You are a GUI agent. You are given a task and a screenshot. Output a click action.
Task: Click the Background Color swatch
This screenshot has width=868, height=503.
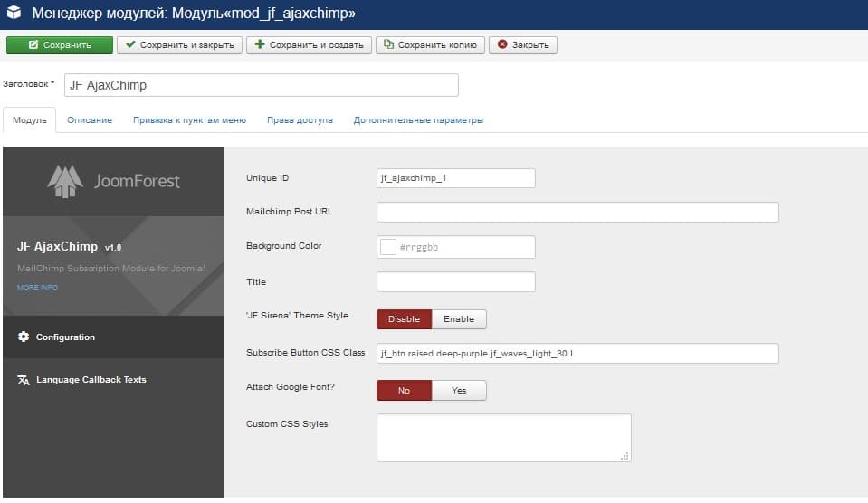point(388,247)
